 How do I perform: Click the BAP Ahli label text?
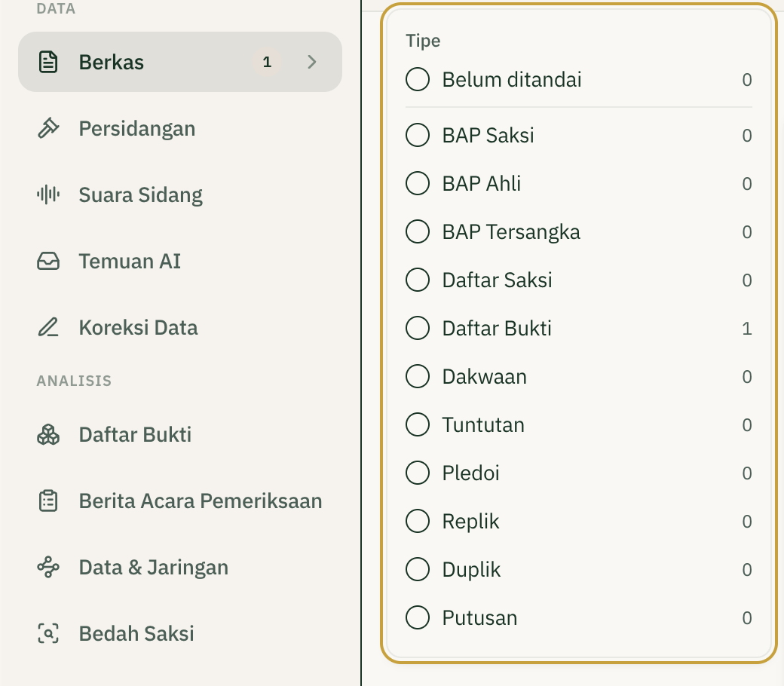(x=482, y=183)
